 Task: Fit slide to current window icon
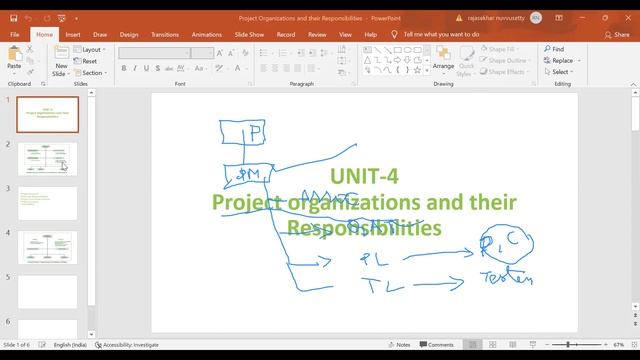[634, 345]
